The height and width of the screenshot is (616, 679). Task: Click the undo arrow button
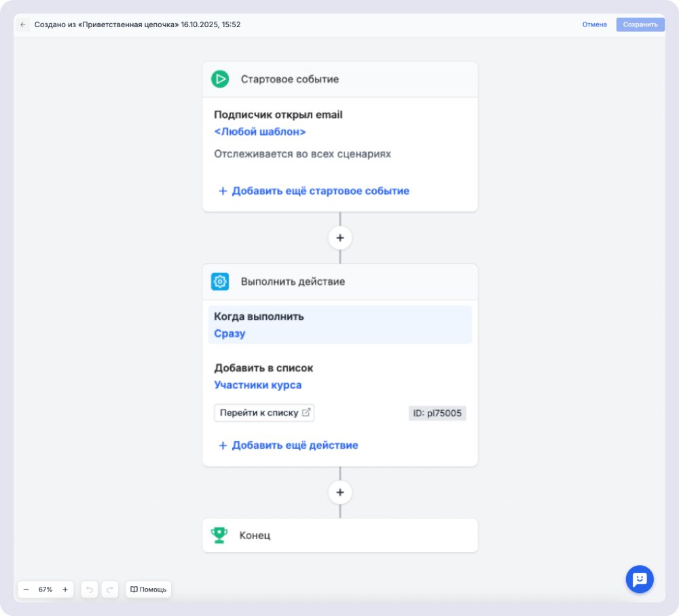pyautogui.click(x=90, y=590)
